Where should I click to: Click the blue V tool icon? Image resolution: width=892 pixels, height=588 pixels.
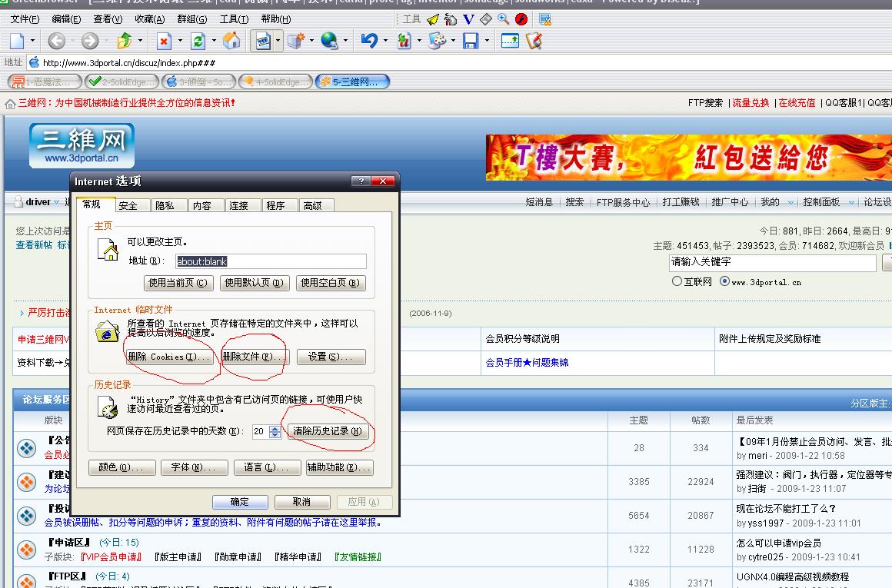(468, 19)
